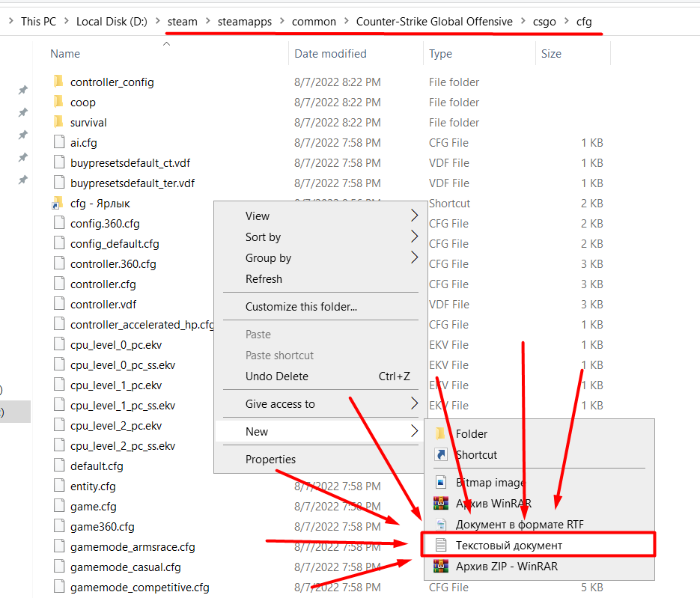700x598 pixels.
Task: Go to This PC breadcrumb
Action: (x=38, y=22)
